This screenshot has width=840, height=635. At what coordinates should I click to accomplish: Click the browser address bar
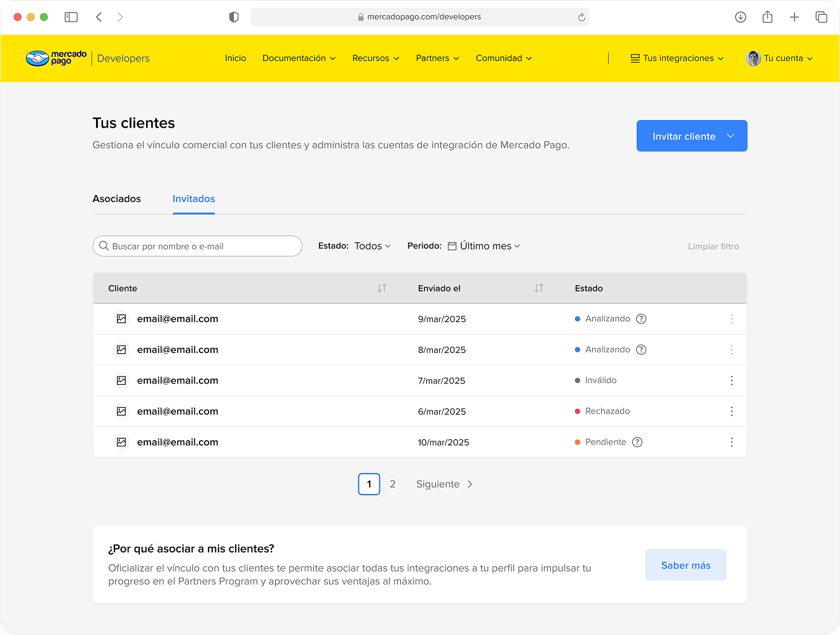tap(419, 17)
